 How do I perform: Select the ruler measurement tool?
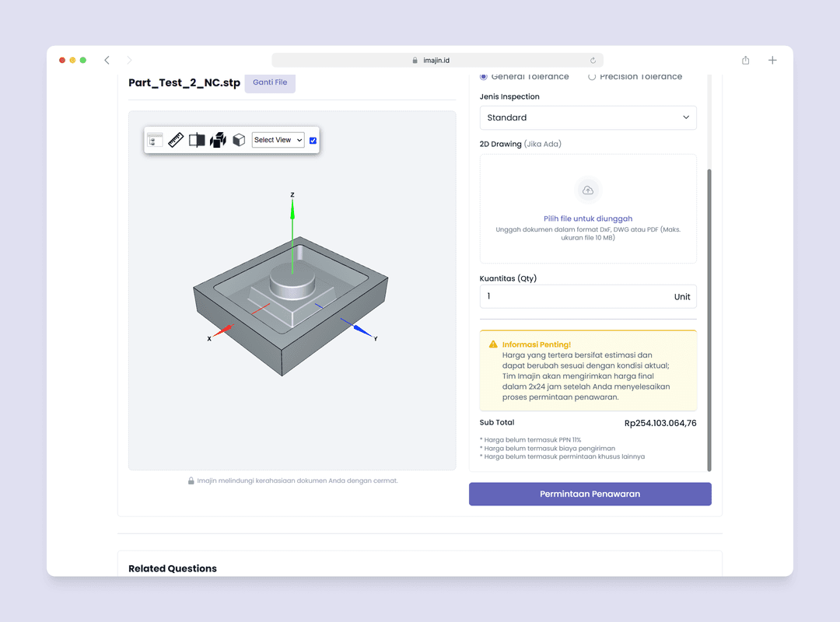pyautogui.click(x=176, y=140)
